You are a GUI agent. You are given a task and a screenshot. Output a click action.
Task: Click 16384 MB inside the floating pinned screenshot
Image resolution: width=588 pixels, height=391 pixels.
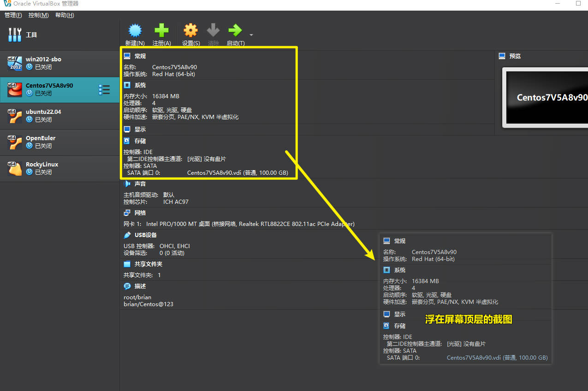pos(425,281)
